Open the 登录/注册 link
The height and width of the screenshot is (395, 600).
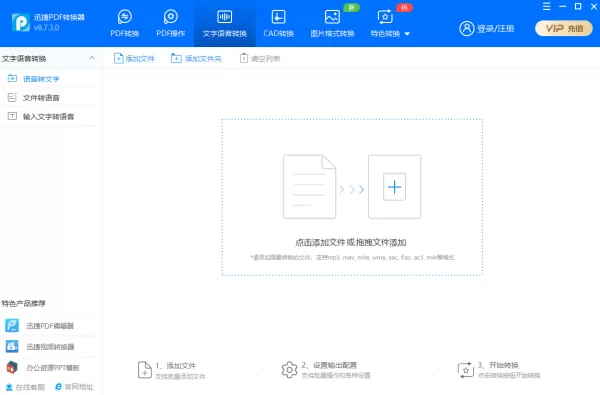495,28
